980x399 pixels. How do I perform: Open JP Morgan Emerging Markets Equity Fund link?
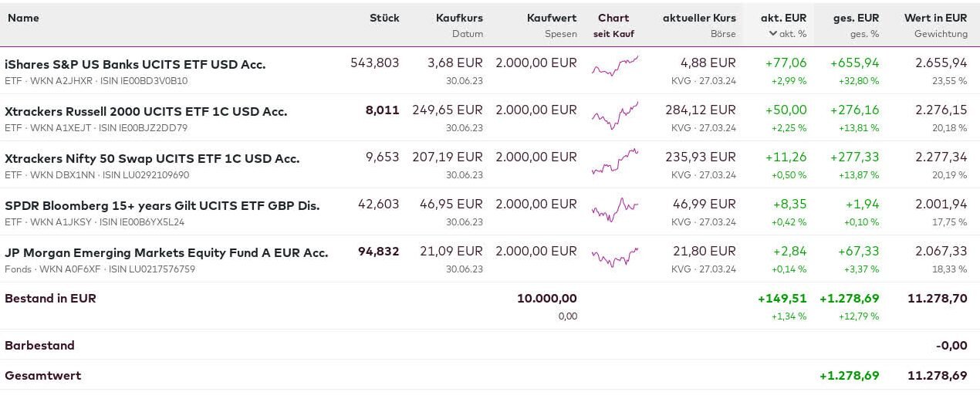(x=166, y=253)
